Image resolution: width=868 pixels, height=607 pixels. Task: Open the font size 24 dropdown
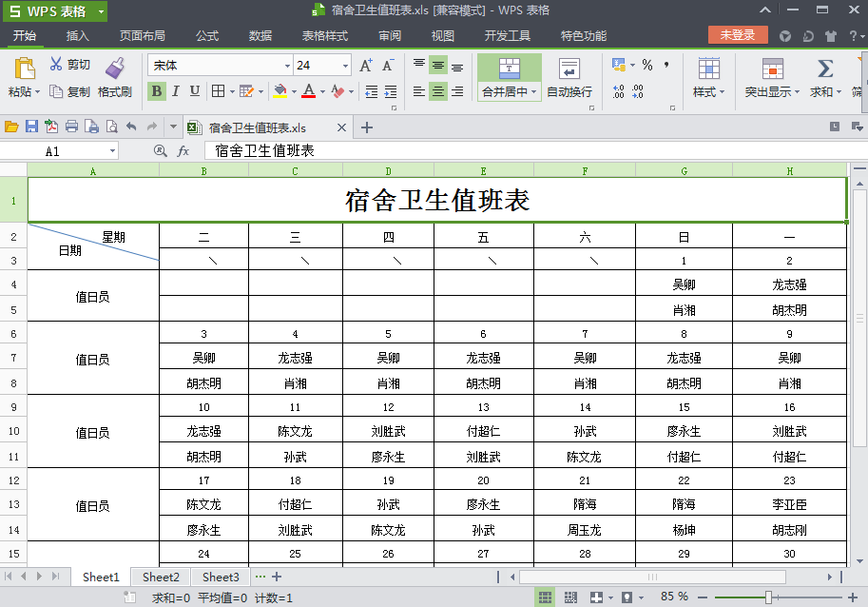[x=345, y=66]
